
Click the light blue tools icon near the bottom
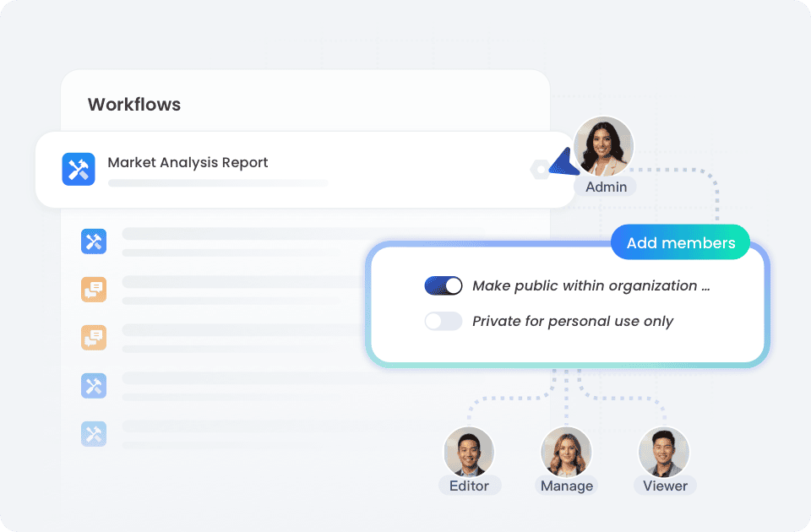[93, 386]
